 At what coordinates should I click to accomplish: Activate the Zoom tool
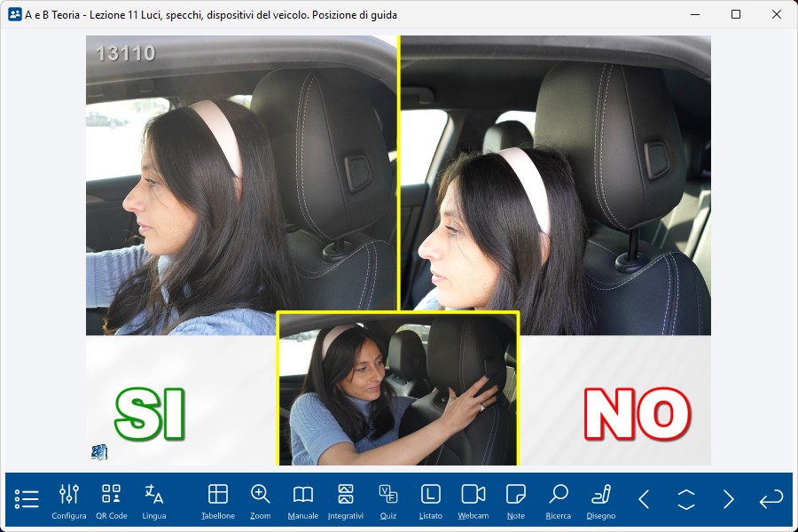coord(261,501)
